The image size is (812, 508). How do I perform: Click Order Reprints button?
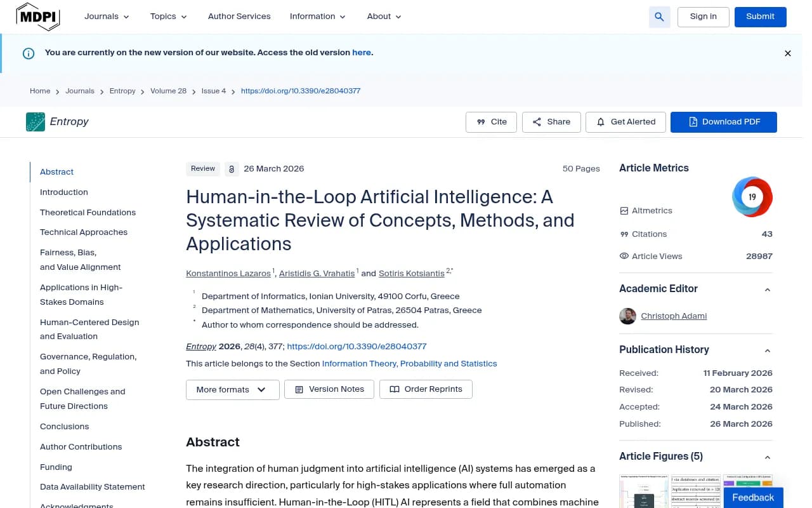click(x=426, y=389)
